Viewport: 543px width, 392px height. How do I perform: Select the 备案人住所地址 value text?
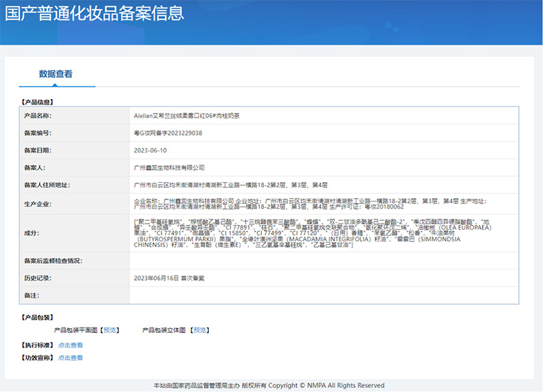pyautogui.click(x=231, y=185)
